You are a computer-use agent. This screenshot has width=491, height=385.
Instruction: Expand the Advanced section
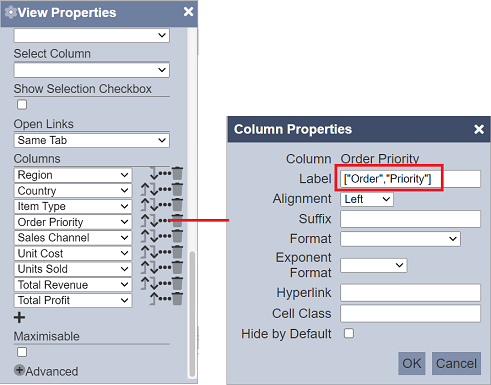pyautogui.click(x=46, y=371)
